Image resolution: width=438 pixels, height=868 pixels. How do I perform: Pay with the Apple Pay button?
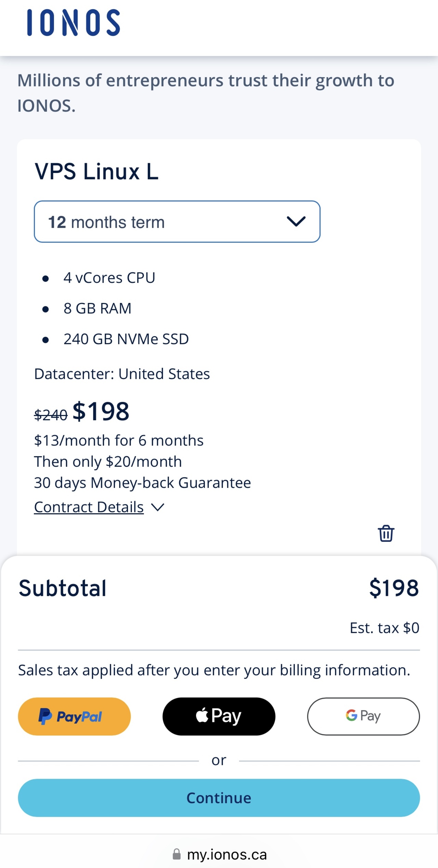tap(219, 716)
